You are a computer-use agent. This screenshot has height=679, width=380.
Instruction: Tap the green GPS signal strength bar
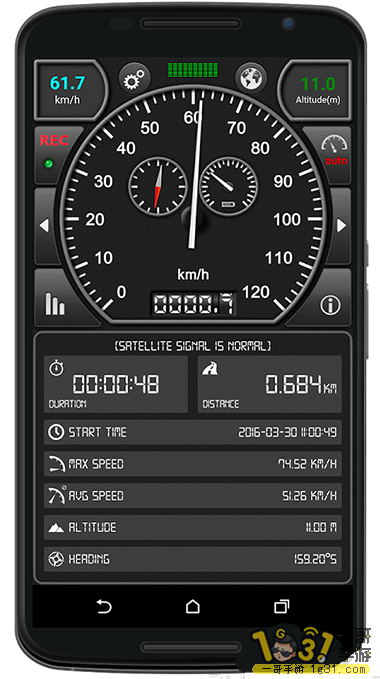(193, 70)
